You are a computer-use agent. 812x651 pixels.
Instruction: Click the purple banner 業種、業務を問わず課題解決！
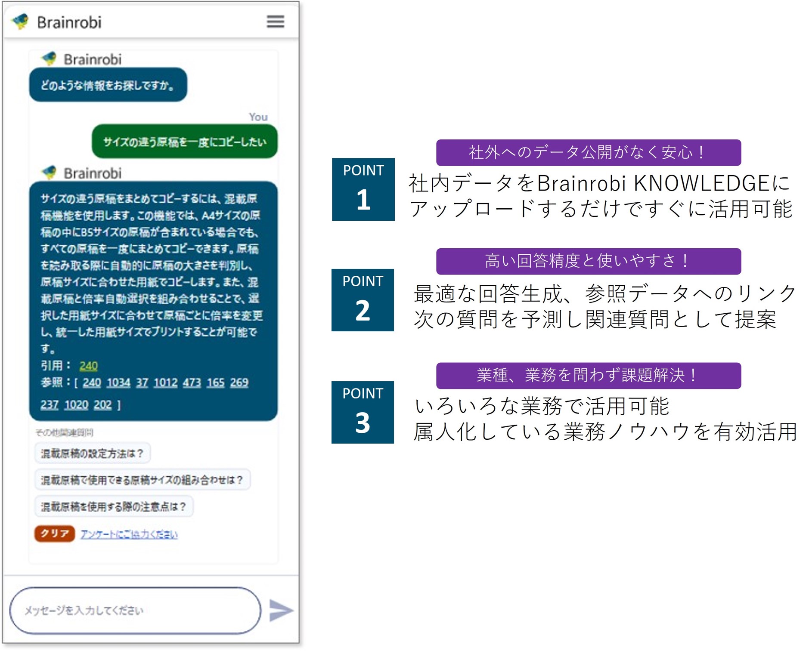coord(589,376)
